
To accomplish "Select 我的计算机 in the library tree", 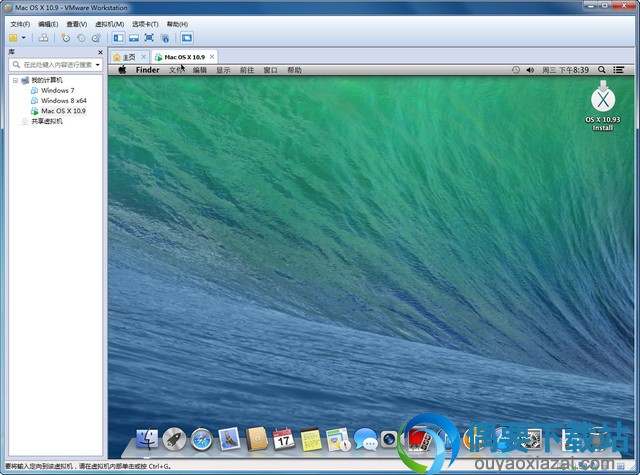I will [x=47, y=80].
